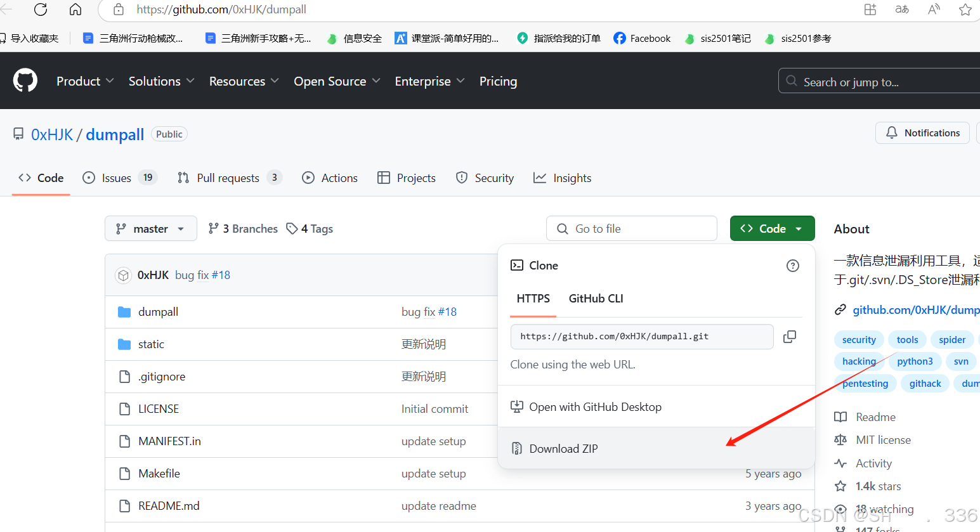Open the dumpall repository link
Image resolution: width=980 pixels, height=532 pixels.
115,134
